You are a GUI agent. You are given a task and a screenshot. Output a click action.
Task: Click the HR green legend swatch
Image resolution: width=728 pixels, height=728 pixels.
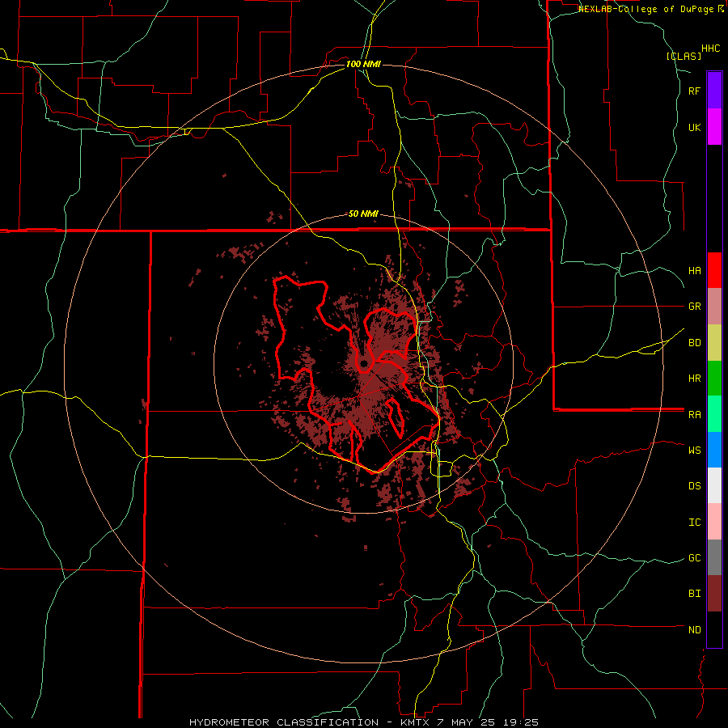point(714,379)
